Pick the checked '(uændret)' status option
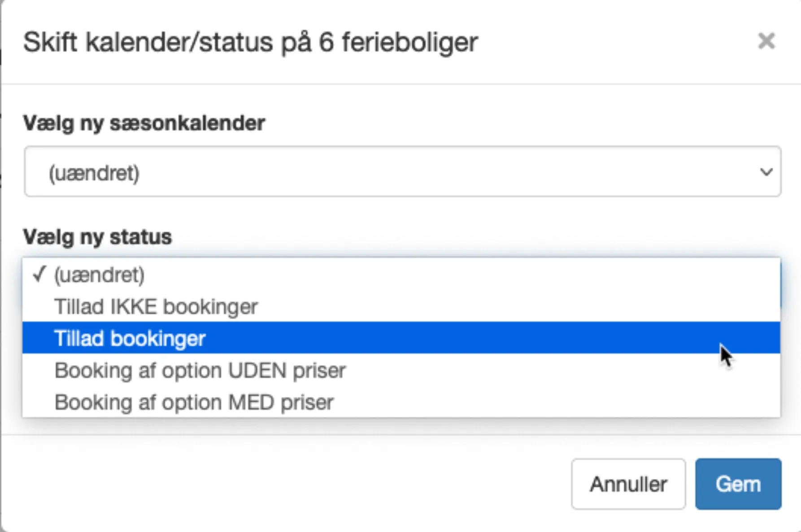 99,275
